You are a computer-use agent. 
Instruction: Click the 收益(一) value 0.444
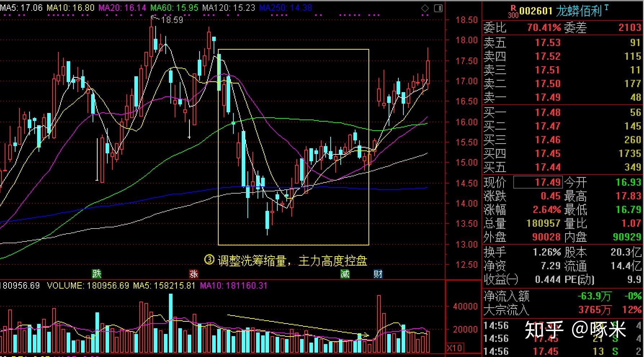pyautogui.click(x=548, y=280)
